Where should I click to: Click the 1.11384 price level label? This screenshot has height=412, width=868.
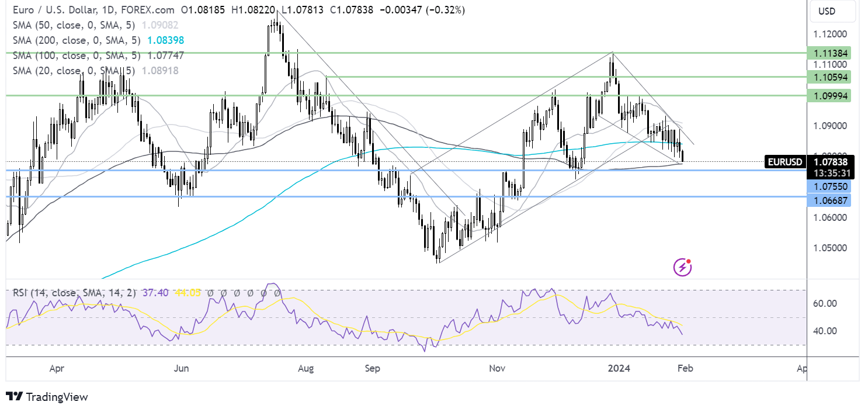click(x=829, y=53)
